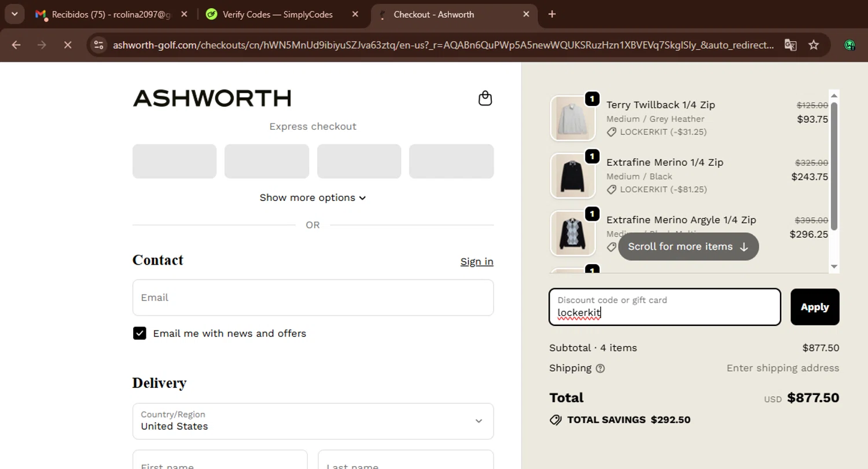Click the ASHWORTH logo
The height and width of the screenshot is (469, 868).
212,98
